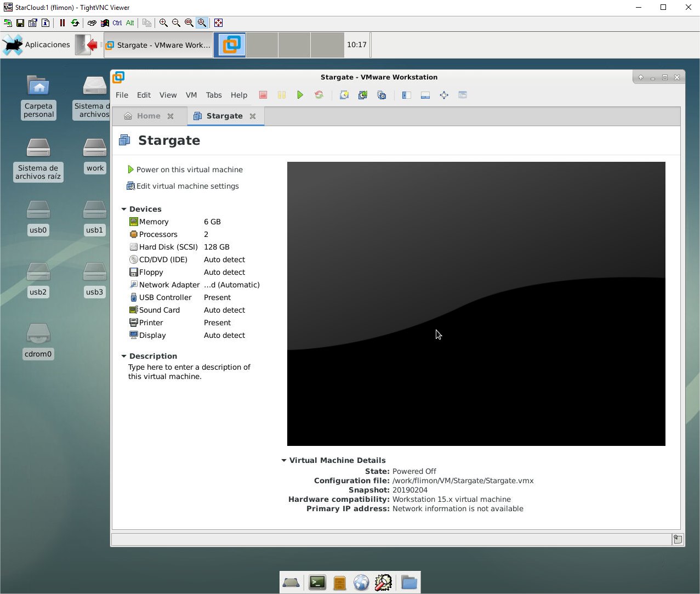Click the snapshot name 20190204
This screenshot has height=594, width=700.
[410, 490]
